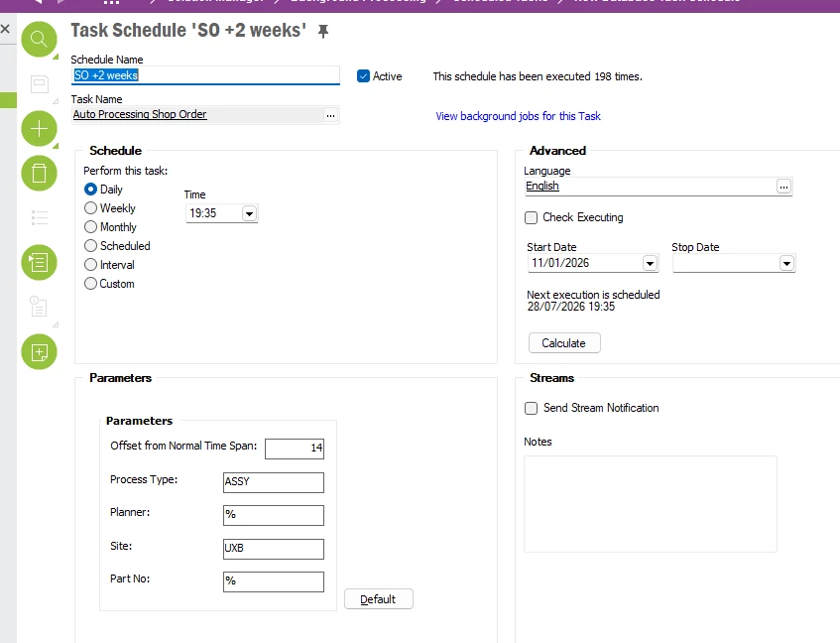Untick the Active checkbox
This screenshot has width=840, height=643.
363,76
